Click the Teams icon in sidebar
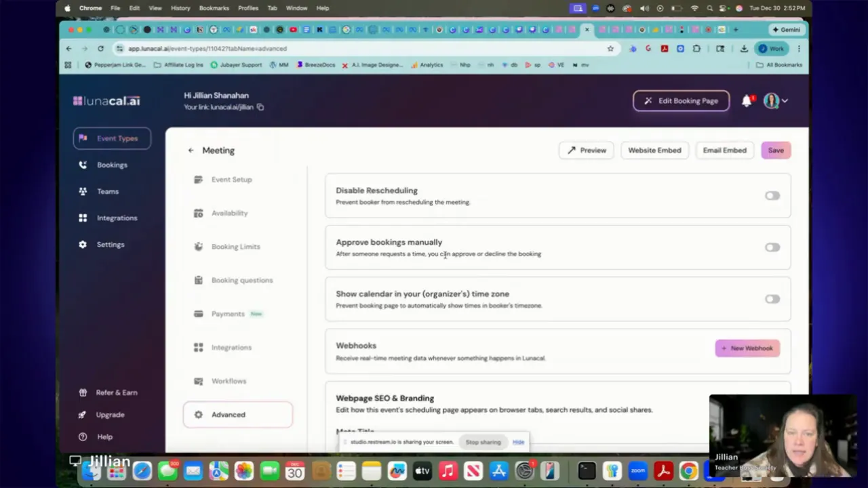 point(83,191)
